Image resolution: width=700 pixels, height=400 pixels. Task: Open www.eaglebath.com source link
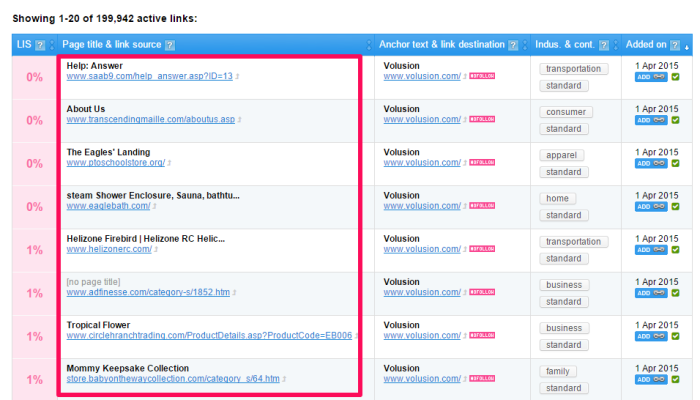point(108,206)
